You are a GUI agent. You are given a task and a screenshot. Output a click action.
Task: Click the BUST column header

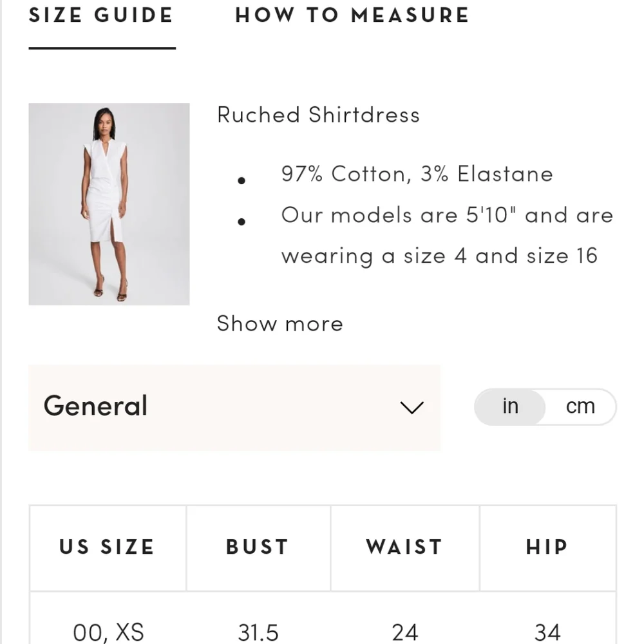pyautogui.click(x=257, y=547)
